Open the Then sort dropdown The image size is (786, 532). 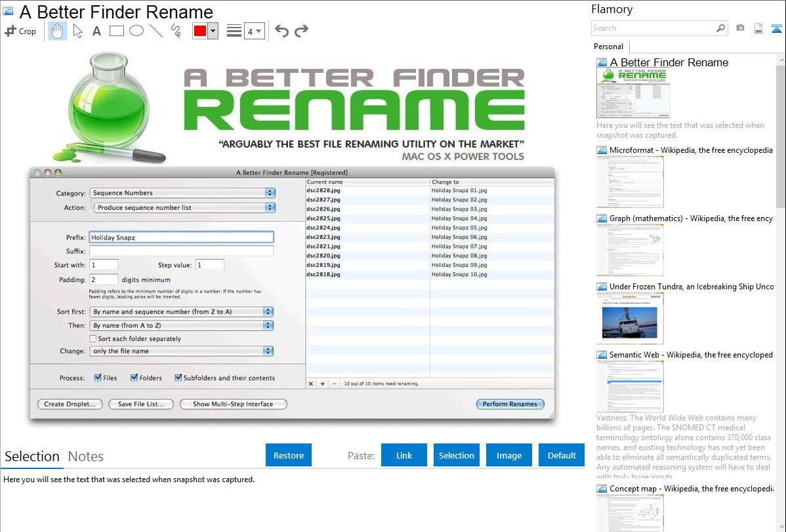tap(182, 325)
